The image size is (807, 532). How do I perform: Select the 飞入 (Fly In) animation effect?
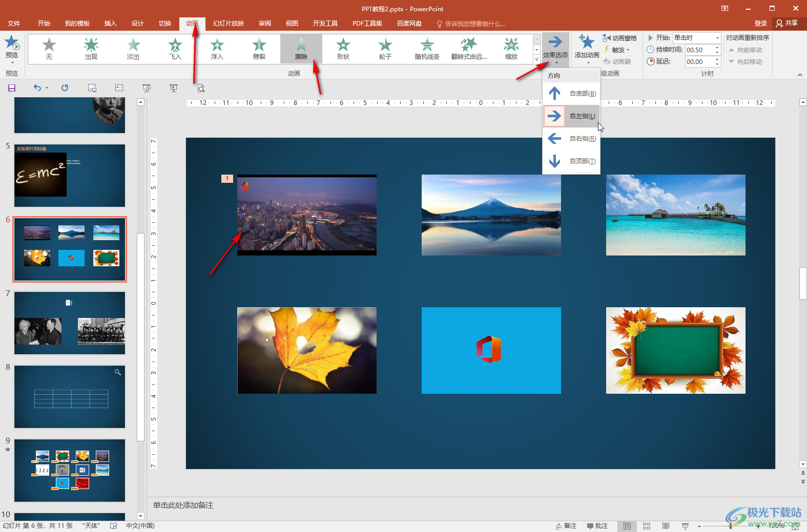[x=175, y=49]
